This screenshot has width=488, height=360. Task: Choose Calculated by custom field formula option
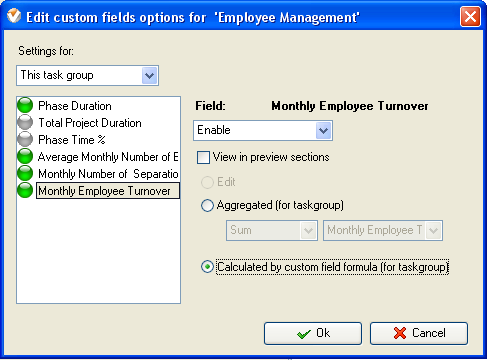[x=207, y=267]
